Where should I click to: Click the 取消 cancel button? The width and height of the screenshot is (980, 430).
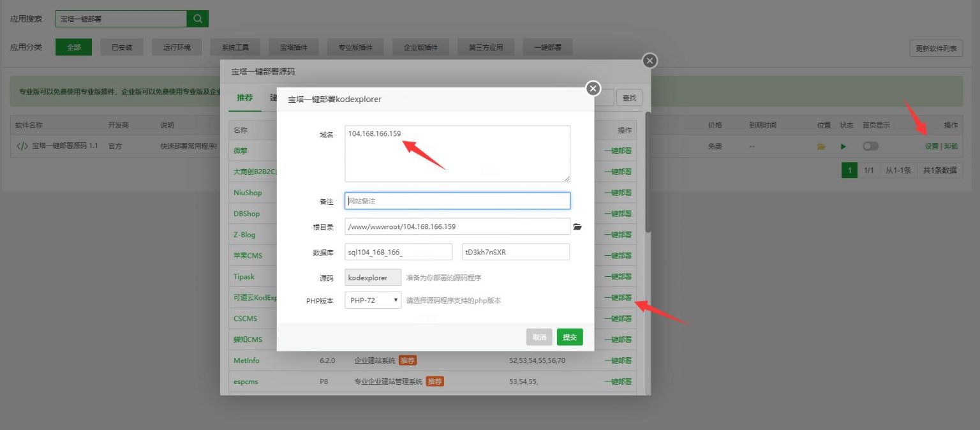tap(539, 337)
